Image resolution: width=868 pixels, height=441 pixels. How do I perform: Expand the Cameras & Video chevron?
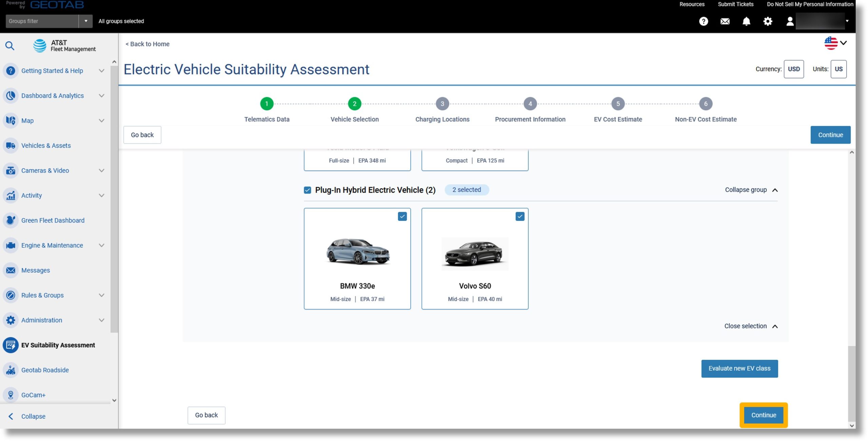point(101,170)
